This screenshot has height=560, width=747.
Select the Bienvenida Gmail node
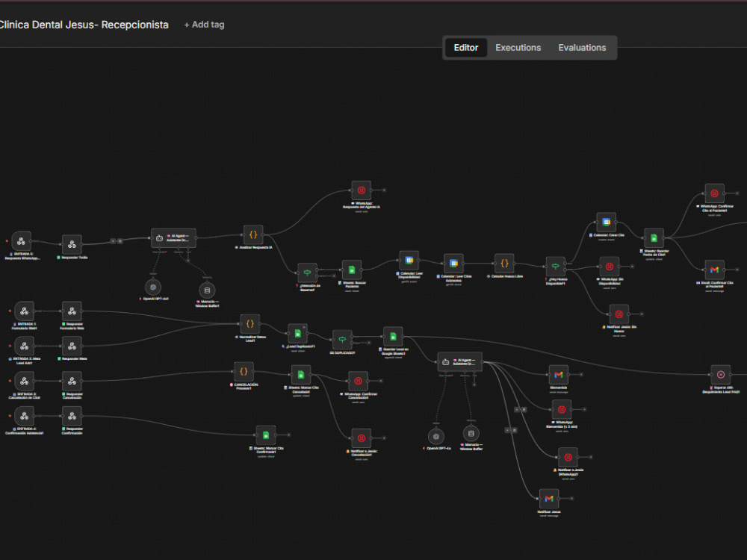pos(558,375)
